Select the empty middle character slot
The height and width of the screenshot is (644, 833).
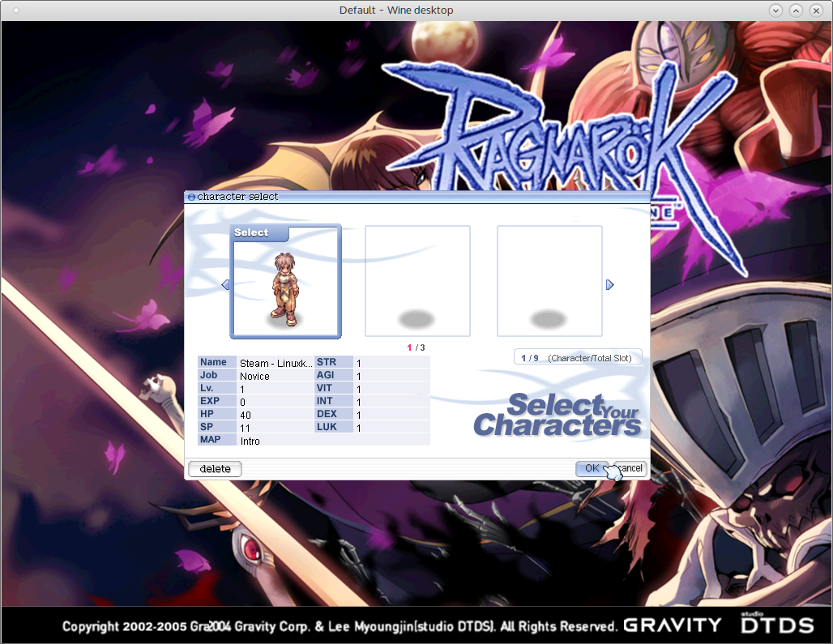[x=417, y=281]
